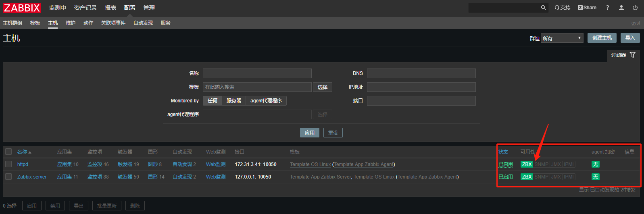Image resolution: width=644 pixels, height=214 pixels.
Task: Click the logout power icon
Action: 635,8
